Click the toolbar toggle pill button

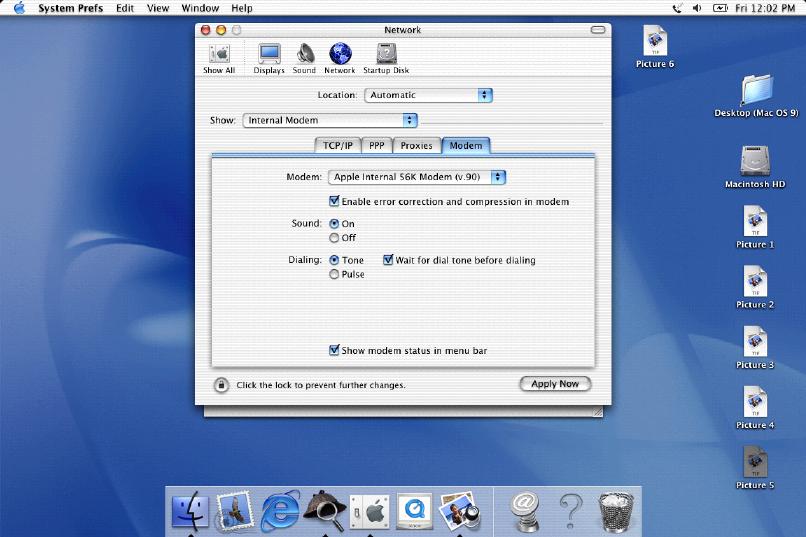click(598, 30)
